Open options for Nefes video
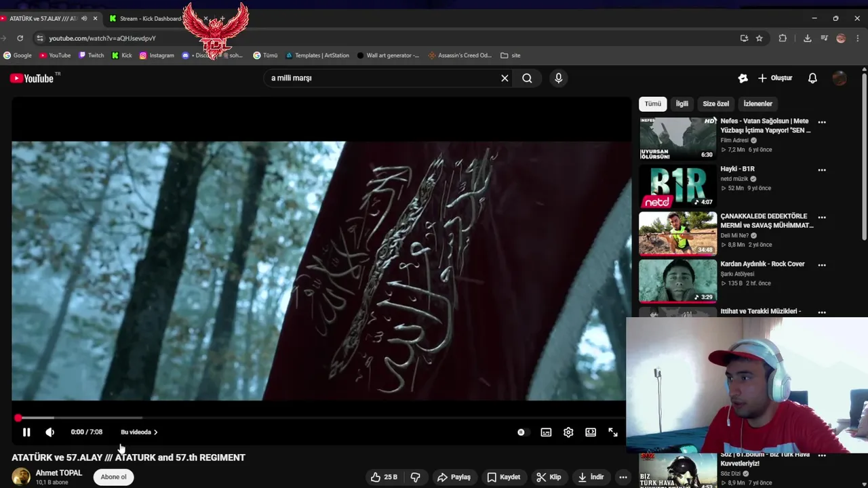This screenshot has height=488, width=868. click(x=822, y=122)
